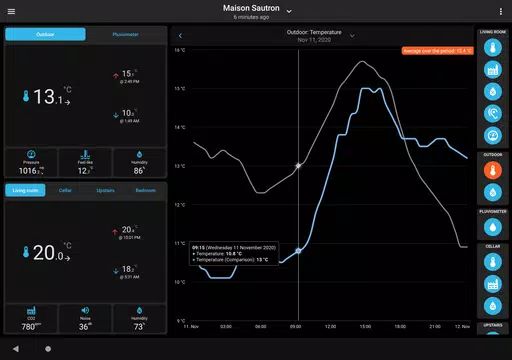The width and height of the screenshot is (512, 360).
Task: Click the blue temperature point at 09:15
Action: pos(298,251)
